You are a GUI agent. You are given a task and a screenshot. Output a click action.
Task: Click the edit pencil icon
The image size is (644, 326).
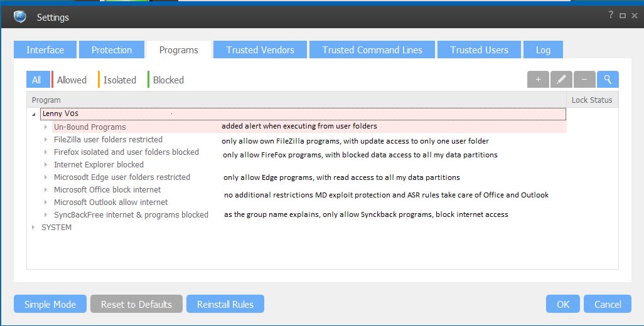561,80
